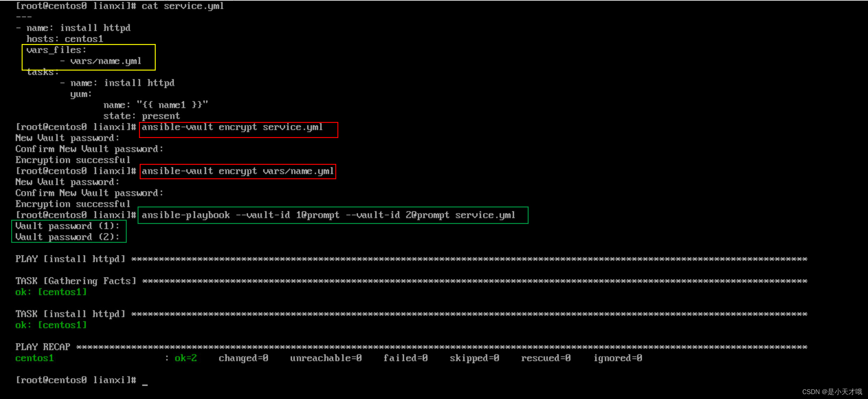Click the 'cat service.yml' command text

[182, 6]
